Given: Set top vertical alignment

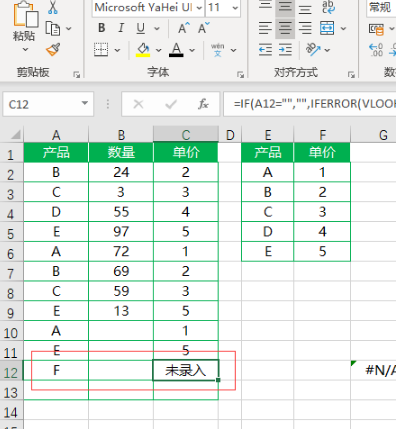Looking at the screenshot, I should click(265, 6).
